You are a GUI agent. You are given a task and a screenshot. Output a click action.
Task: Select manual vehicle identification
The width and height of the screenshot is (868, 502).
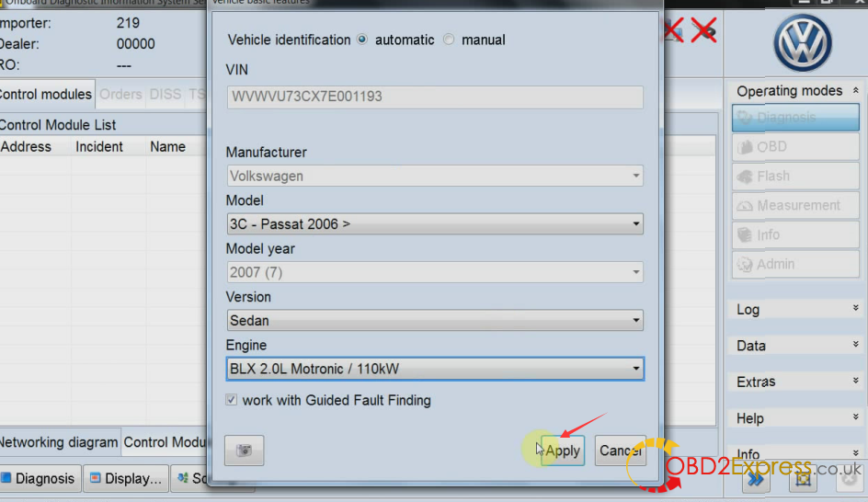tap(449, 40)
